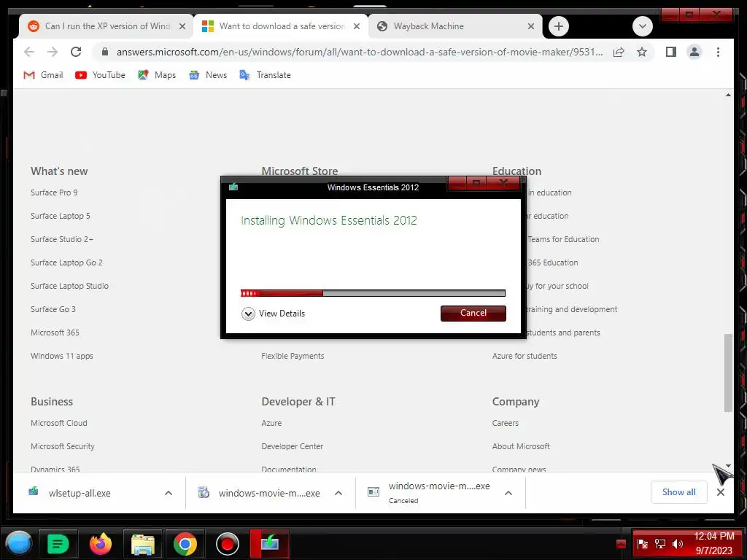Open Developer Center link
The width and height of the screenshot is (747, 560).
click(292, 446)
